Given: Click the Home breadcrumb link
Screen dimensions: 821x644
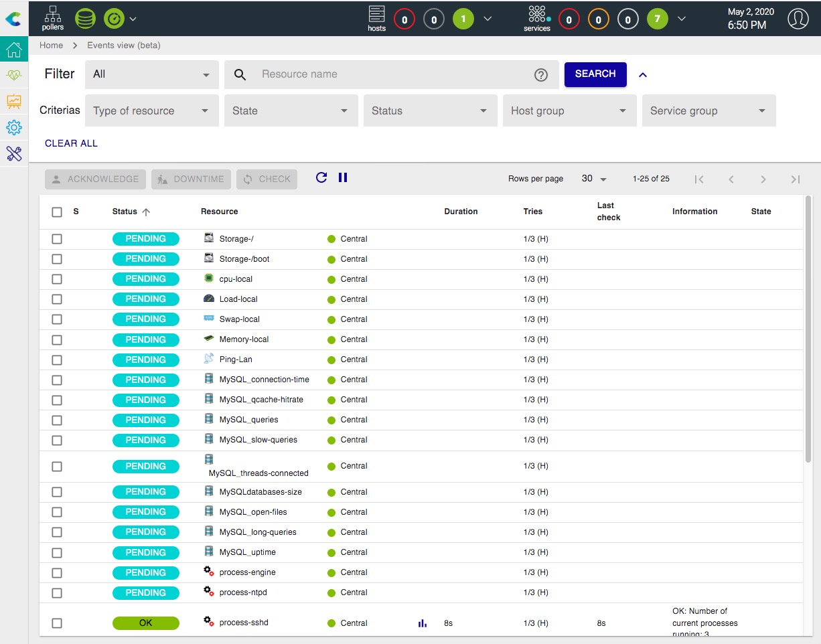Looking at the screenshot, I should click(51, 46).
